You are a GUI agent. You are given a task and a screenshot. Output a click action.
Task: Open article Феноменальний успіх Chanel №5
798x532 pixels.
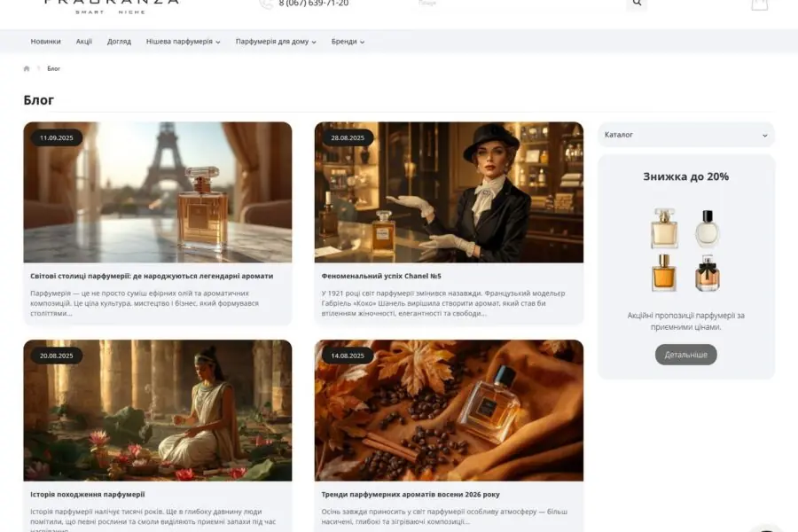tap(381, 276)
